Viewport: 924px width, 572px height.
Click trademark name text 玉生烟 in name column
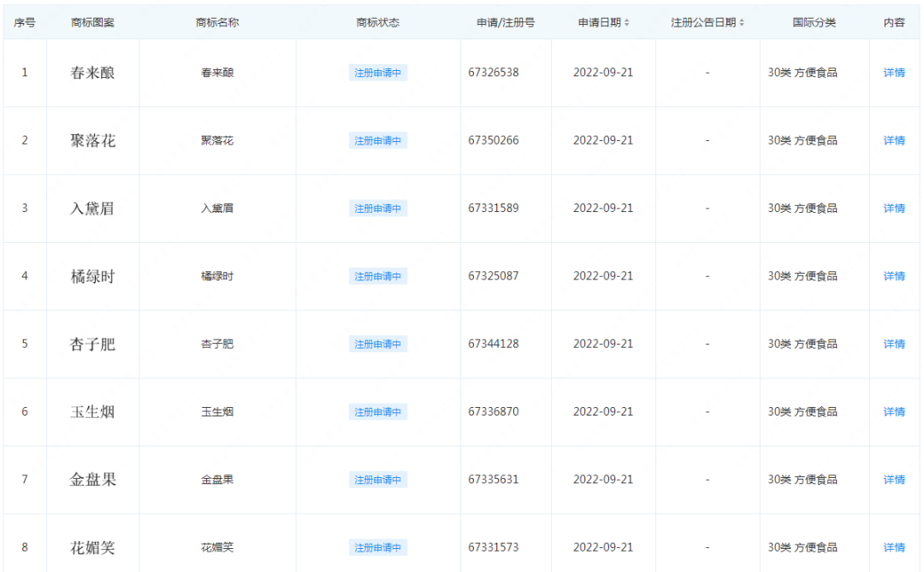(x=217, y=411)
